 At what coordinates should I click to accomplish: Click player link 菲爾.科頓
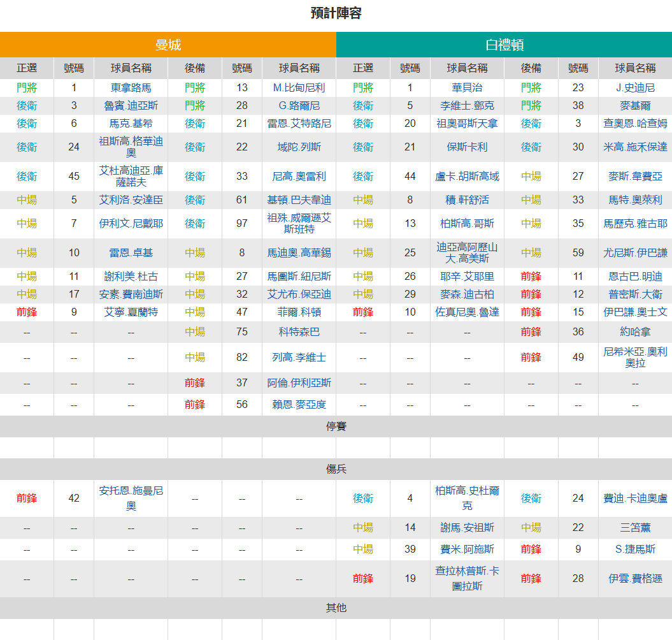pos(299,312)
